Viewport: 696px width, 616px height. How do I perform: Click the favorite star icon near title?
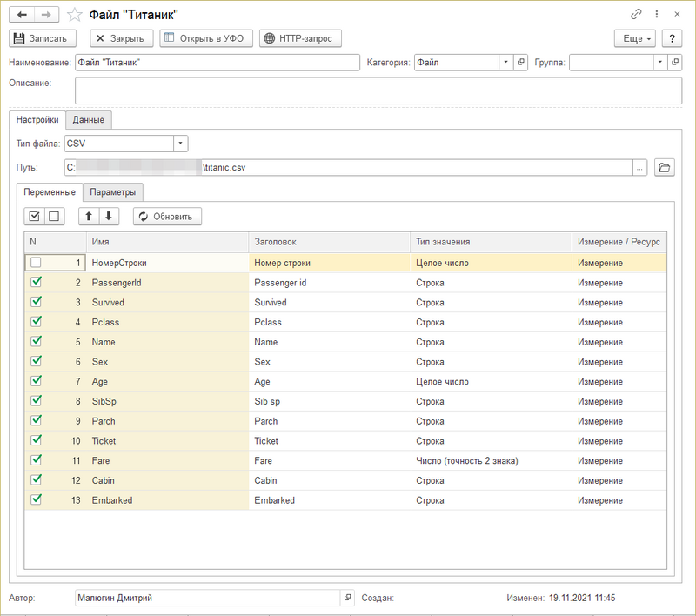tap(75, 15)
